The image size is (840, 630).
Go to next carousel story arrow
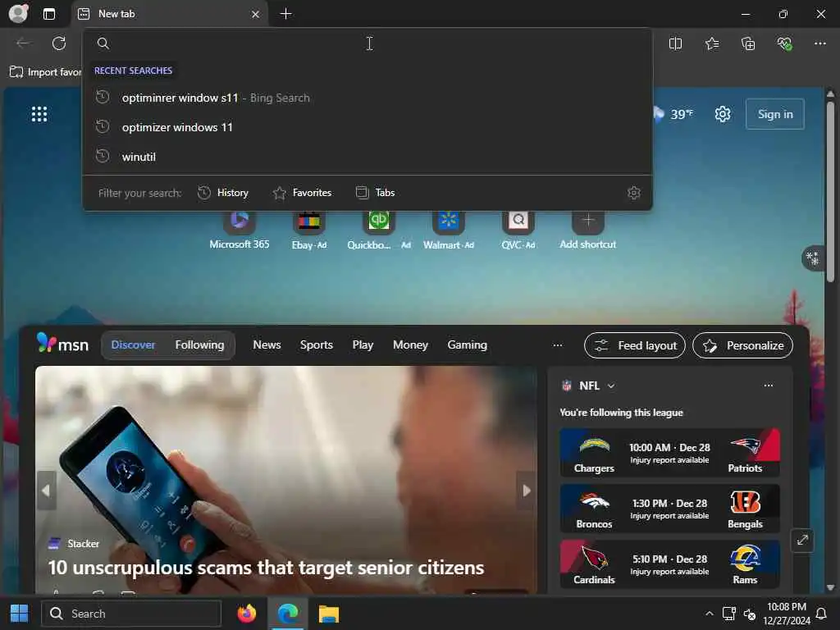tap(526, 491)
